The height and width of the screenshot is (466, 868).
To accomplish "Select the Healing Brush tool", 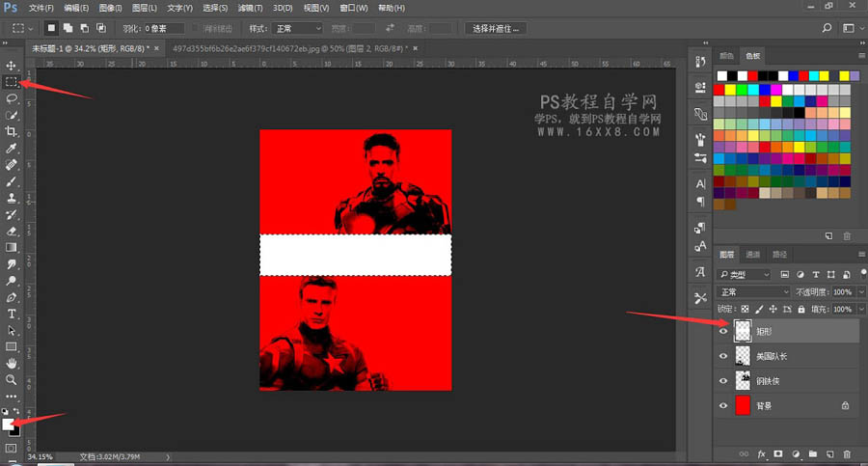I will pos(11,165).
